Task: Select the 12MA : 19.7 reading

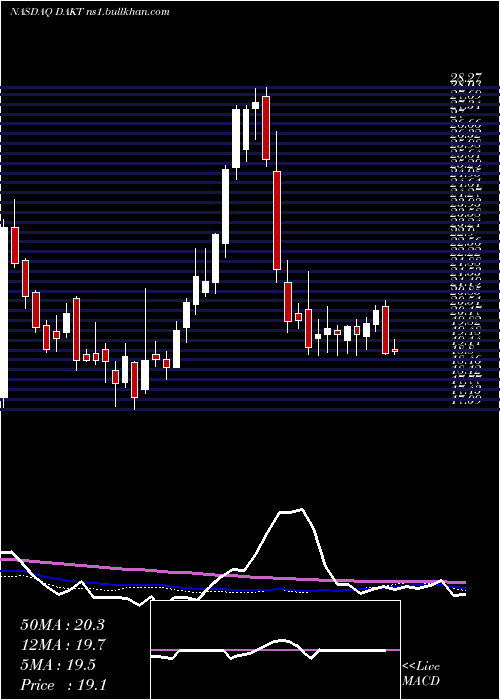Action: [62, 645]
